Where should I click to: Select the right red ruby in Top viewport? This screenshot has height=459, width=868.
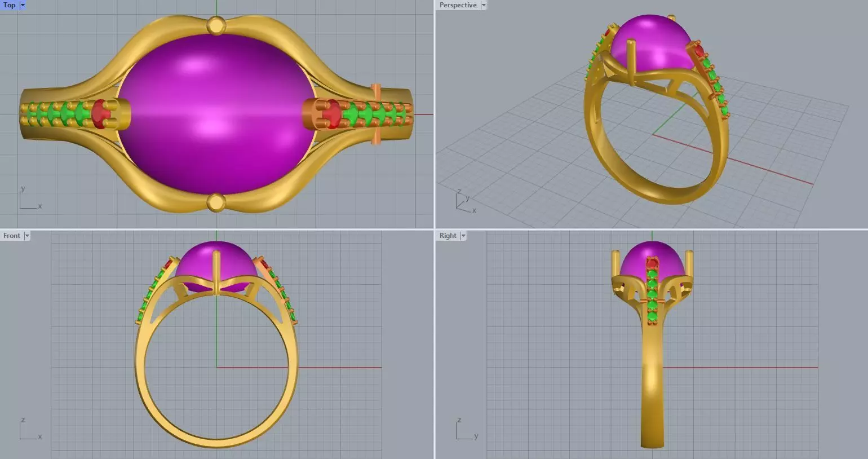331,114
